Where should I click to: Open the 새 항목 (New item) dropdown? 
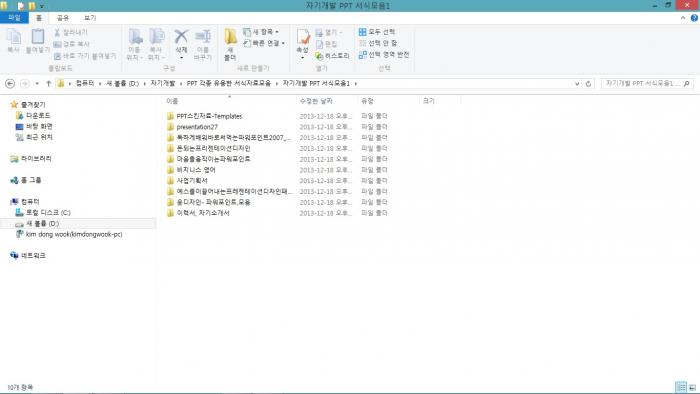coord(261,32)
